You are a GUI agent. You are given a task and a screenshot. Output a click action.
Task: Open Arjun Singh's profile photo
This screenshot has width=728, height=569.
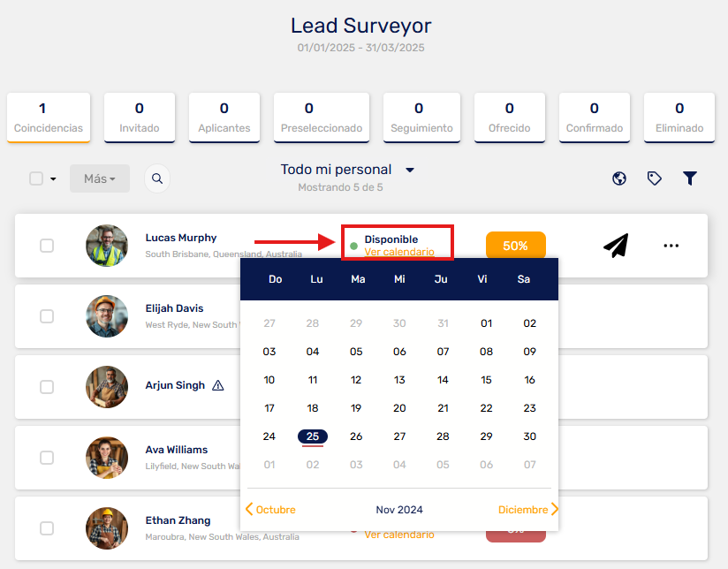click(107, 387)
